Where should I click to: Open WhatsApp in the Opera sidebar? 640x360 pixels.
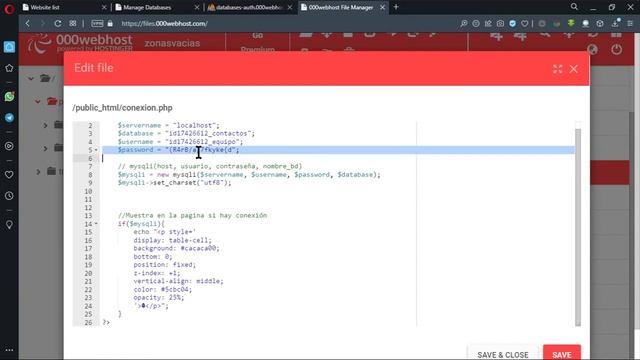tap(9, 96)
